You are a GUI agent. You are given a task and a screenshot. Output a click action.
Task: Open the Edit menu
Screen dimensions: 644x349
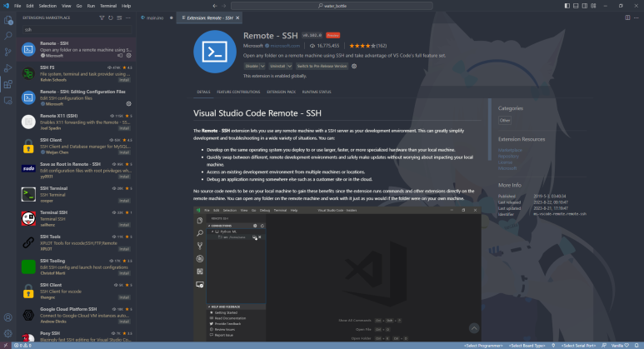(x=30, y=6)
